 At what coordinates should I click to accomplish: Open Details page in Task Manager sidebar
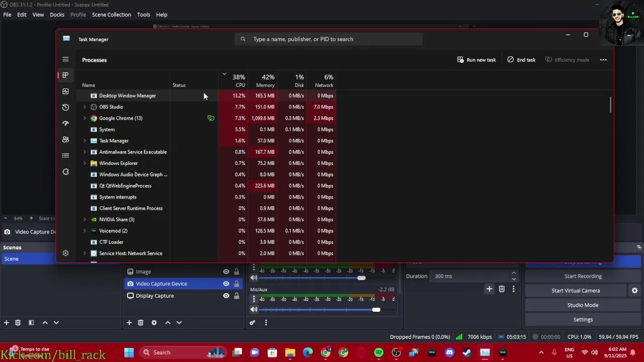[x=65, y=155]
